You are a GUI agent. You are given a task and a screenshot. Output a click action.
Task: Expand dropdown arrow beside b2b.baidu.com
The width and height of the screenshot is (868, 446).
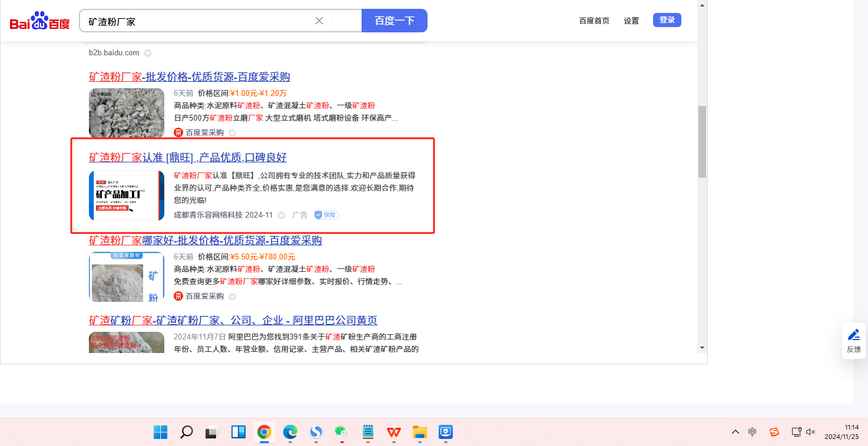(x=148, y=53)
